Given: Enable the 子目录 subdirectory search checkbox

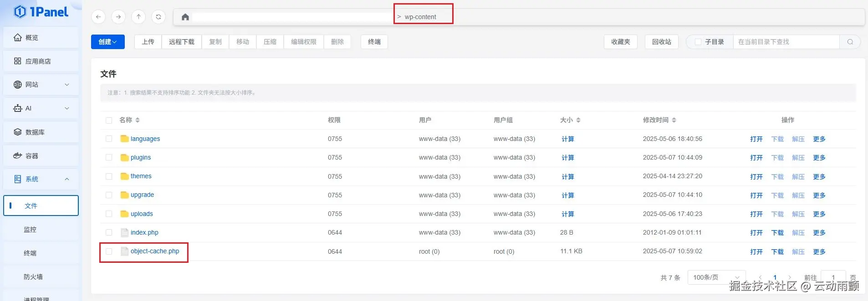Looking at the screenshot, I should 698,42.
